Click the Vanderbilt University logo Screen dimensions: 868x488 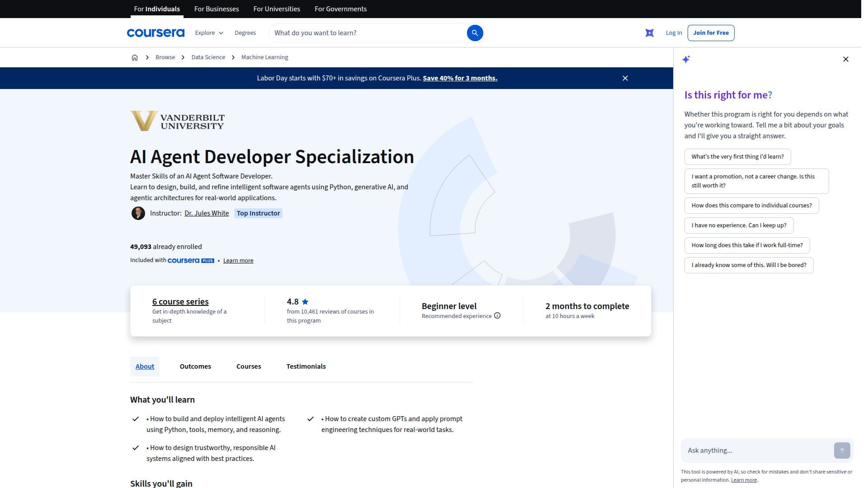click(179, 122)
